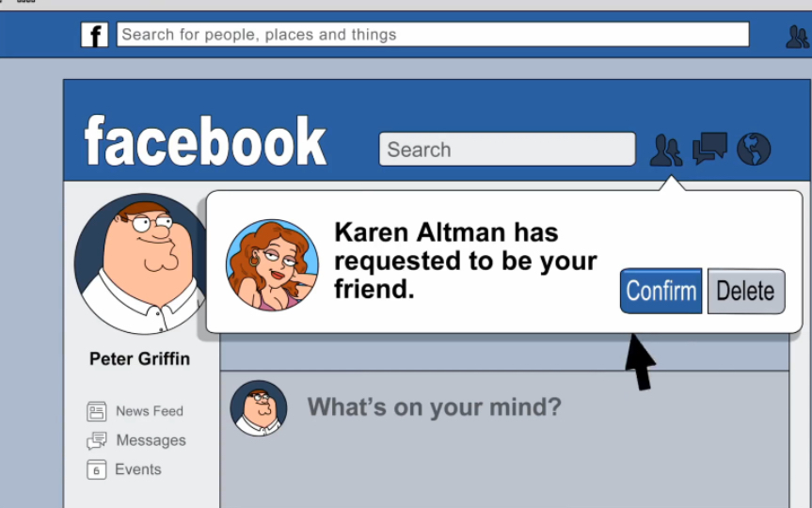Click Peter Griffin's name link

pyautogui.click(x=140, y=358)
